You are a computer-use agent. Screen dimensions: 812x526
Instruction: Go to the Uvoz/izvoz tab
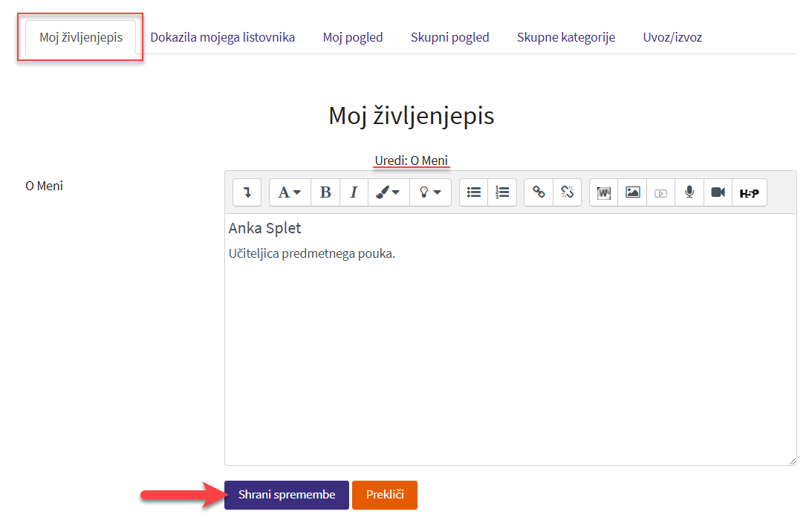click(x=672, y=37)
